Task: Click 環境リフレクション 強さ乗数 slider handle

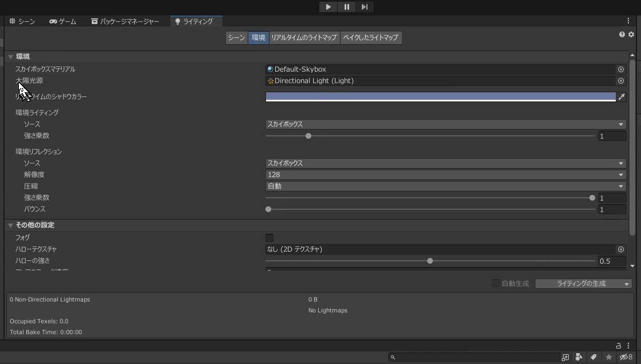Action: tap(592, 198)
